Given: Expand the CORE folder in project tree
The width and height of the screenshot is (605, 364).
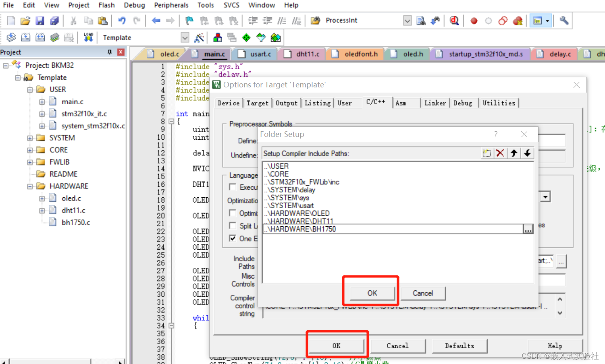Looking at the screenshot, I should pyautogui.click(x=30, y=150).
